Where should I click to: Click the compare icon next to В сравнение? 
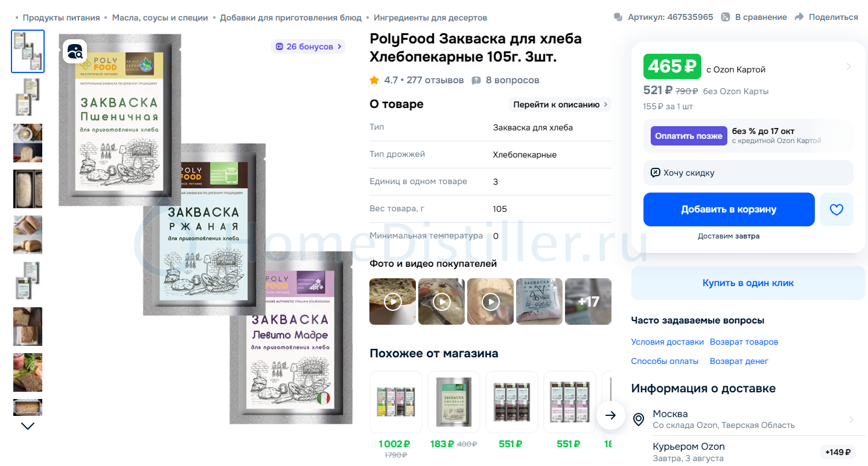click(x=726, y=17)
